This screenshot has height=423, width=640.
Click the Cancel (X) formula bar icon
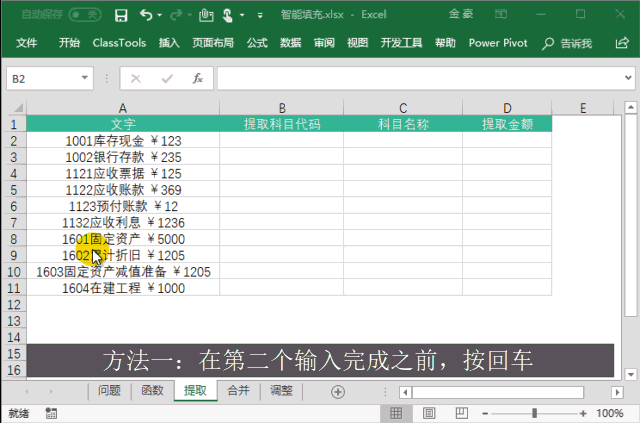coord(136,78)
